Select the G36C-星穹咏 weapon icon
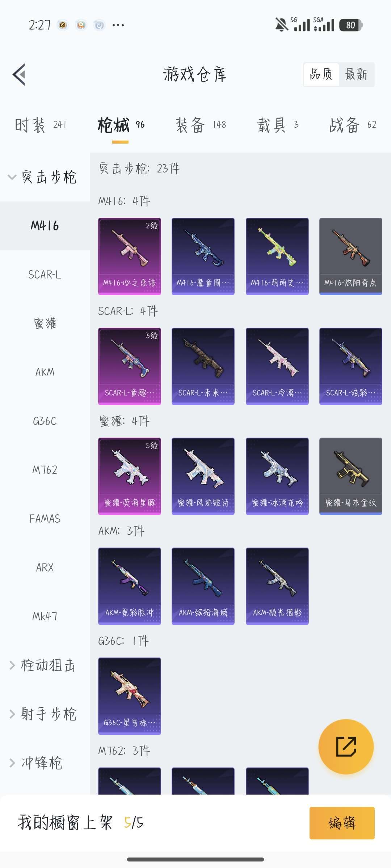This screenshot has height=868, width=391. [130, 696]
